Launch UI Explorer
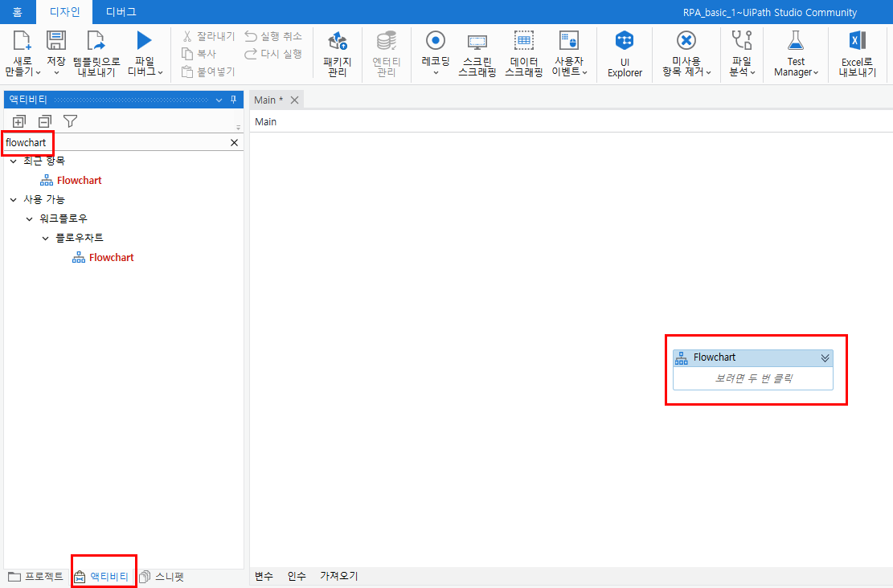This screenshot has width=893, height=588. 625,54
